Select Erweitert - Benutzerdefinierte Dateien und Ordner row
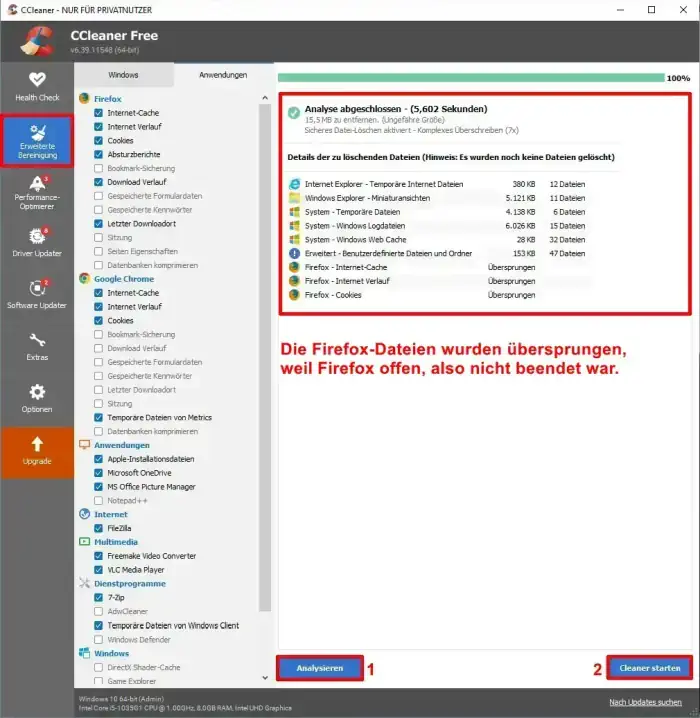 coord(440,253)
